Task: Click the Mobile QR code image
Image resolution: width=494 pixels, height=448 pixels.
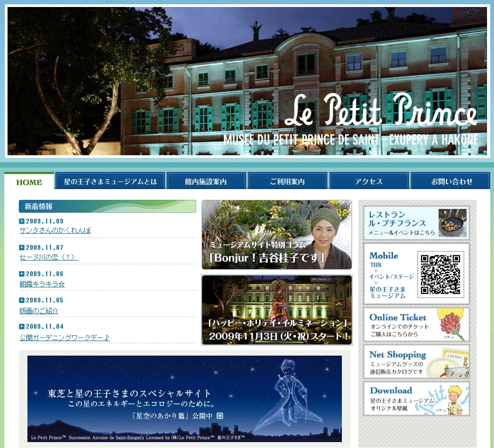Action: [x=440, y=273]
